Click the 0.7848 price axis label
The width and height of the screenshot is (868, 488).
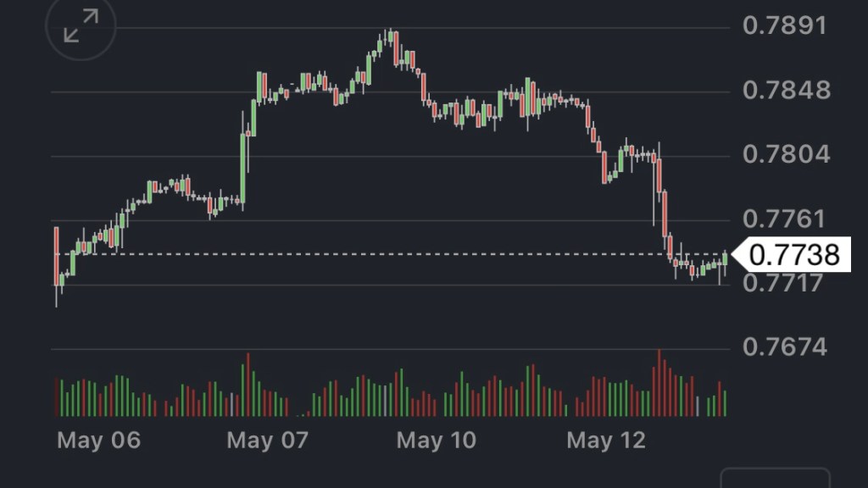tap(786, 90)
